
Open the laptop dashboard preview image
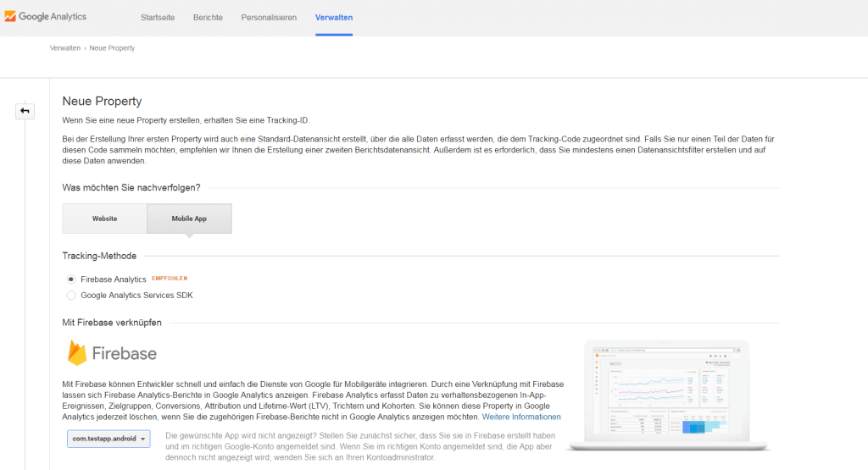669,394
